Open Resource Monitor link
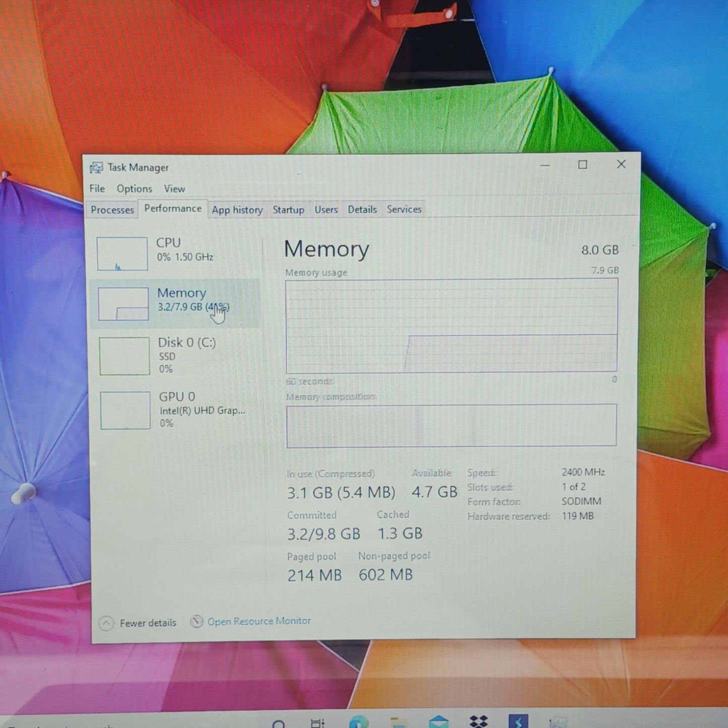Screen dimensions: 728x728 259,621
